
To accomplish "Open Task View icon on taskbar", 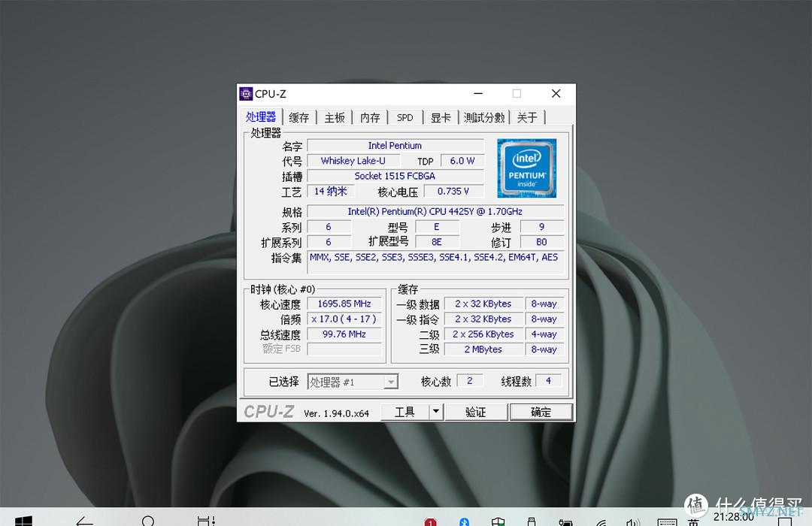I will coord(206,521).
